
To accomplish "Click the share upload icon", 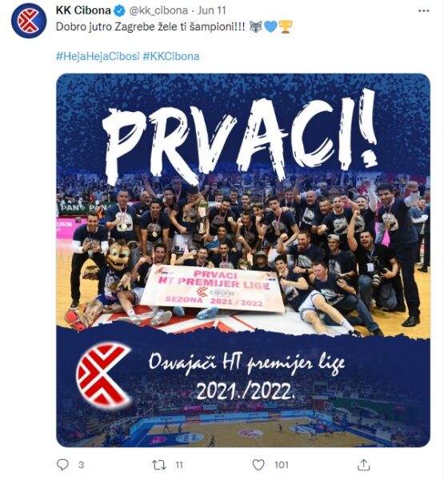I will point(363,465).
